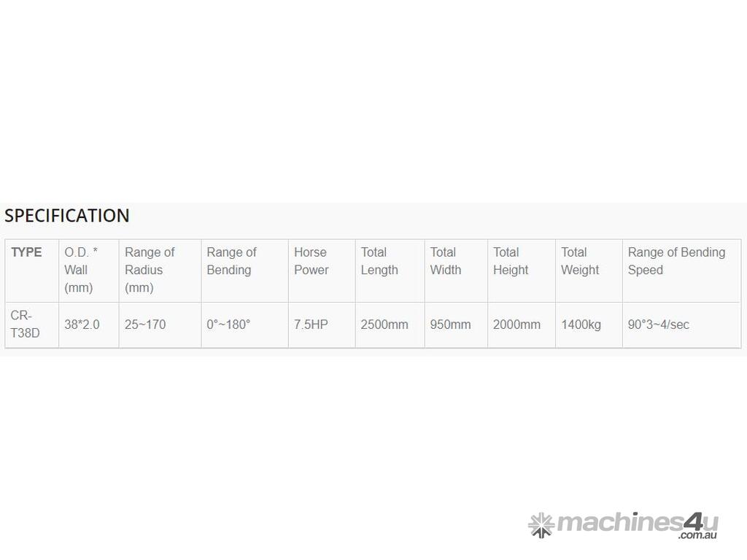Click the 1400kg weight value
The height and width of the screenshot is (560, 747).
pyautogui.click(x=581, y=324)
